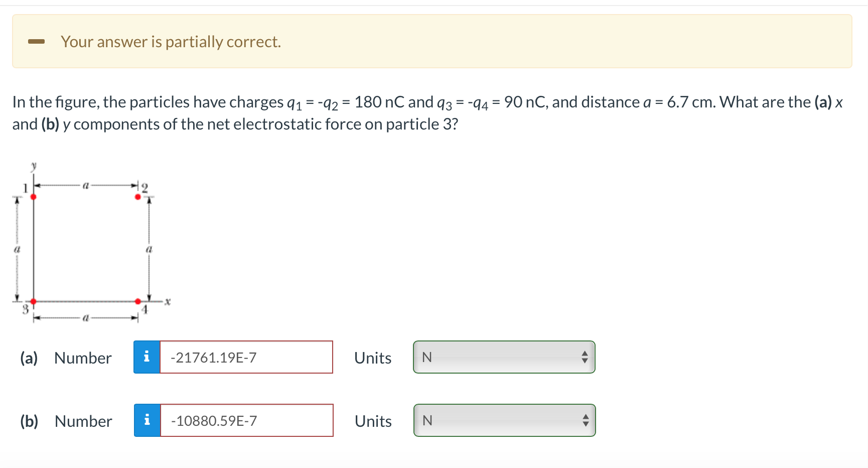This screenshot has height=468, width=868.
Task: Click the answer field for part (a)
Action: click(246, 357)
